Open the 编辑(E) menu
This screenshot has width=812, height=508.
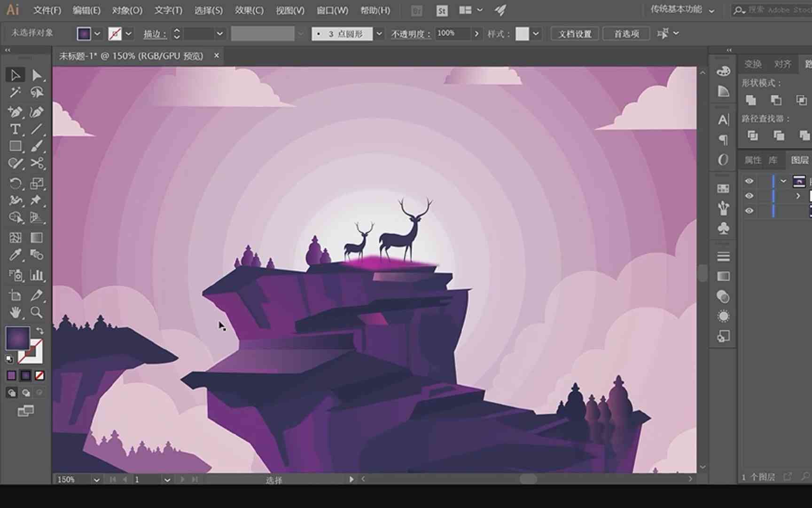[86, 10]
